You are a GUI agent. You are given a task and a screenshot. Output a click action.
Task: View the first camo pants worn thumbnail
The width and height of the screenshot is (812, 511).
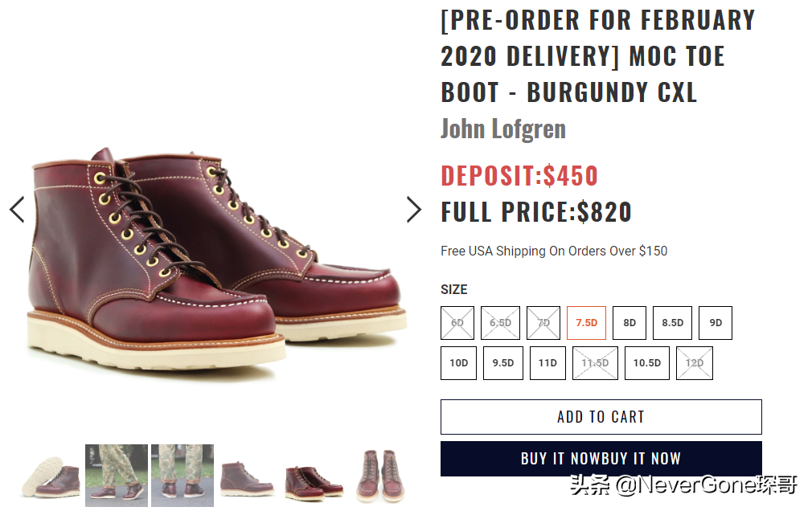[x=117, y=476]
